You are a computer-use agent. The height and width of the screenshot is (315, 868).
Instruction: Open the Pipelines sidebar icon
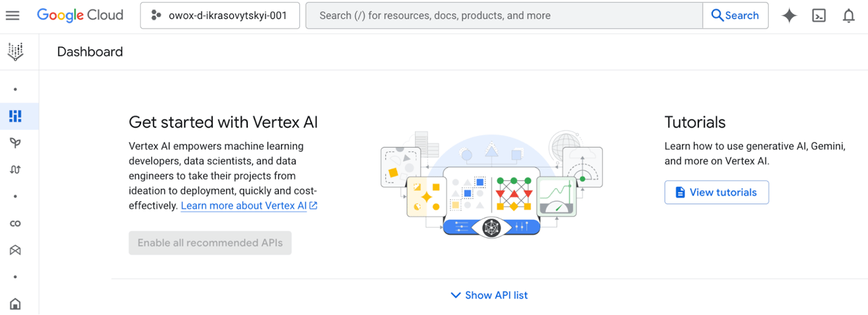15,169
